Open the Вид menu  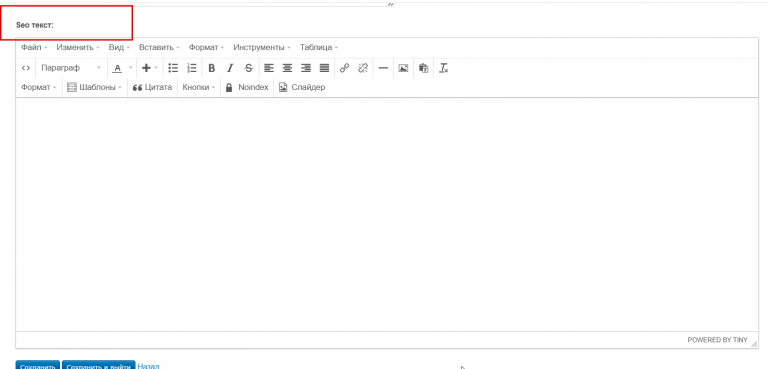(x=119, y=48)
